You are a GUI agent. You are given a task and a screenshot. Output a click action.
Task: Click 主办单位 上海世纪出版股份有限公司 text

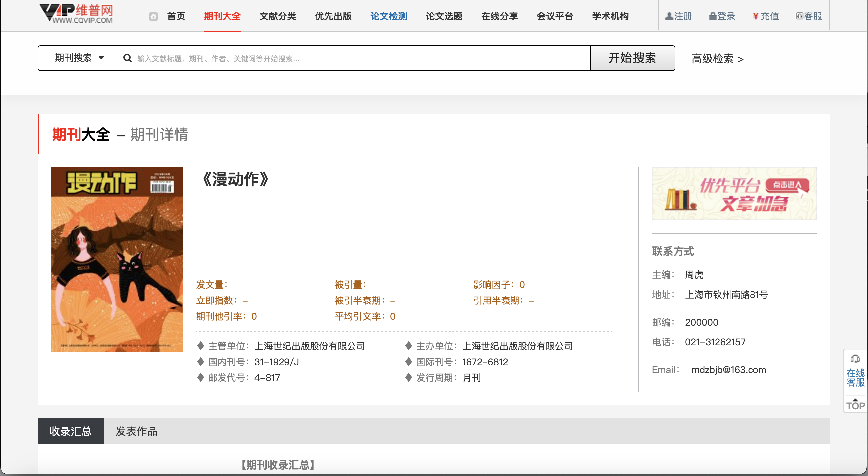click(517, 346)
